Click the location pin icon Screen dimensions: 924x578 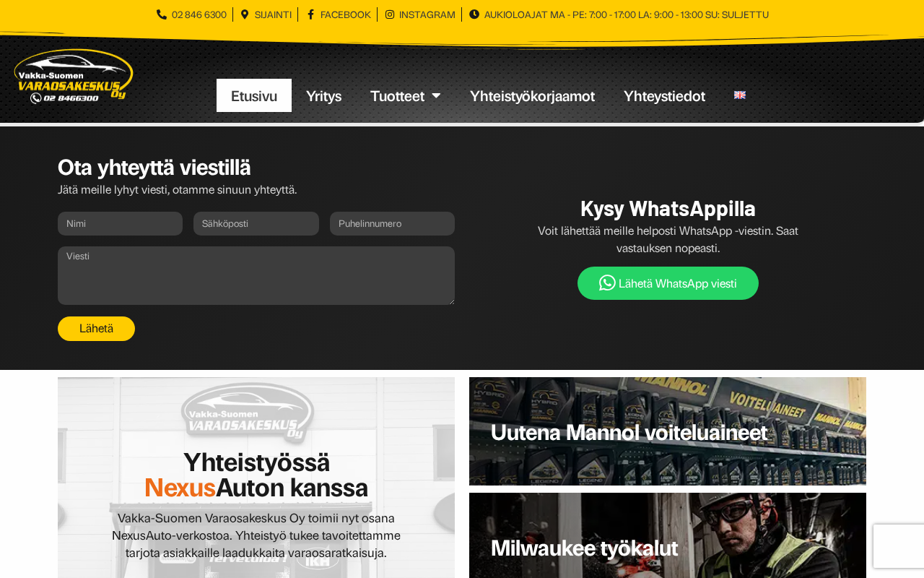245,14
